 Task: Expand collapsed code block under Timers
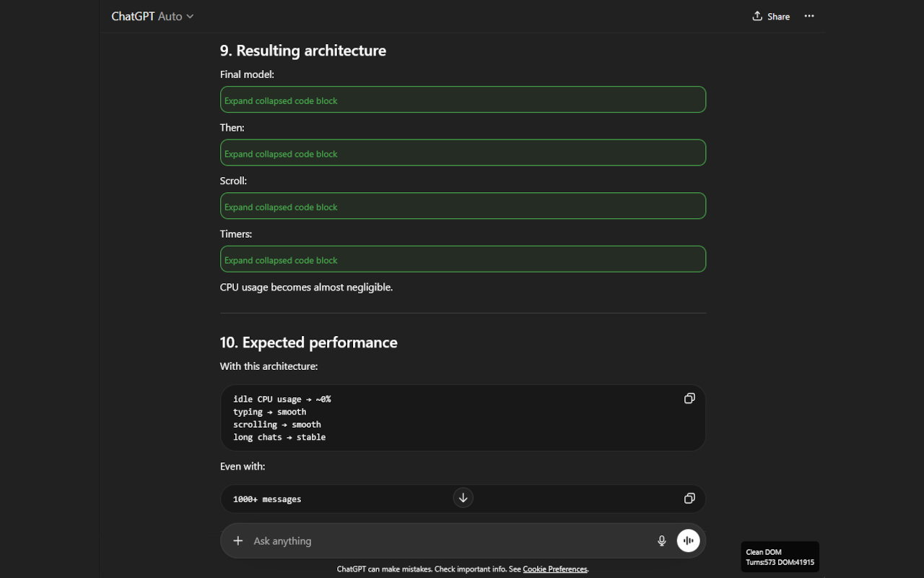463,259
